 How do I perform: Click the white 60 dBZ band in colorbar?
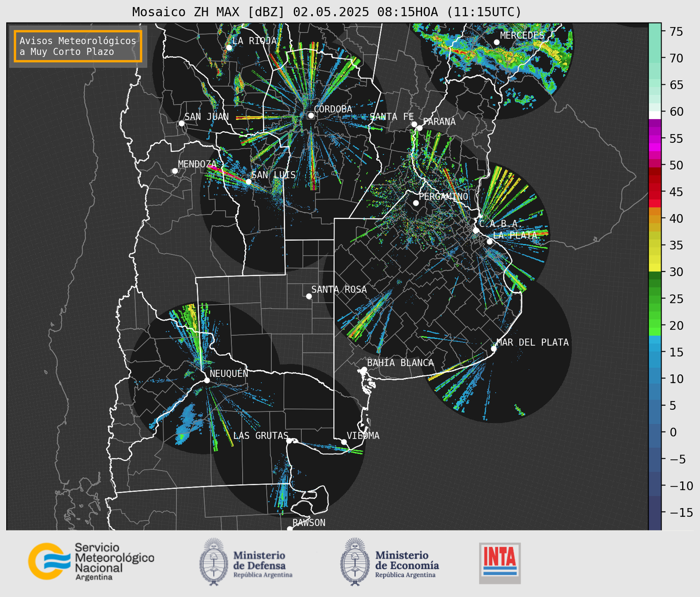pos(655,115)
